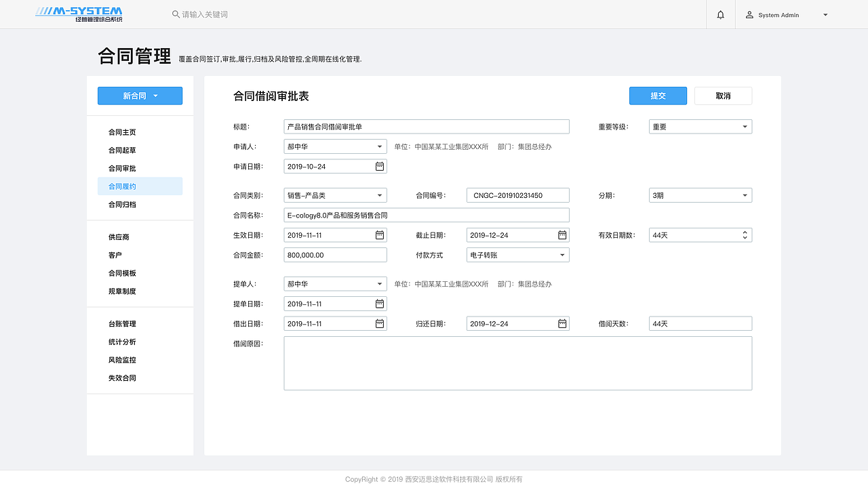This screenshot has height=488, width=868.
Task: Select 合同审批 in the sidebar
Action: [x=121, y=168]
